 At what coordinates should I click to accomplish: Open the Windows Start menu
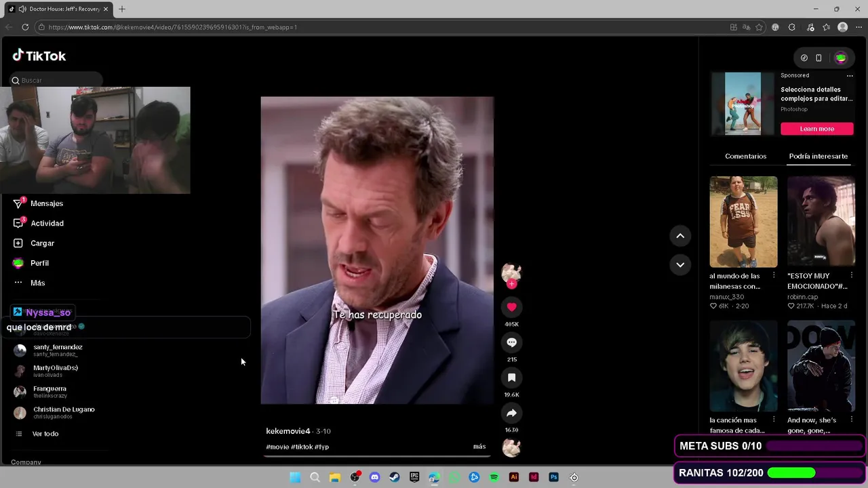295,477
